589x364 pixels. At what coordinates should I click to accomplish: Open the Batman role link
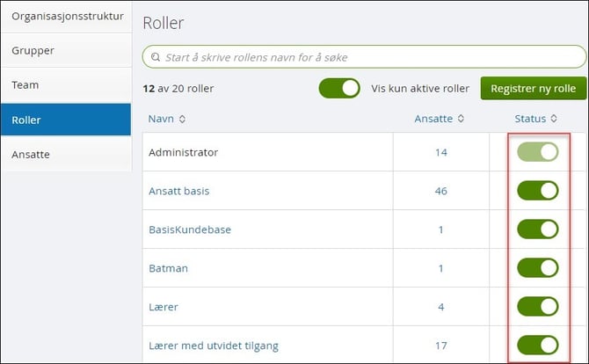[168, 267]
